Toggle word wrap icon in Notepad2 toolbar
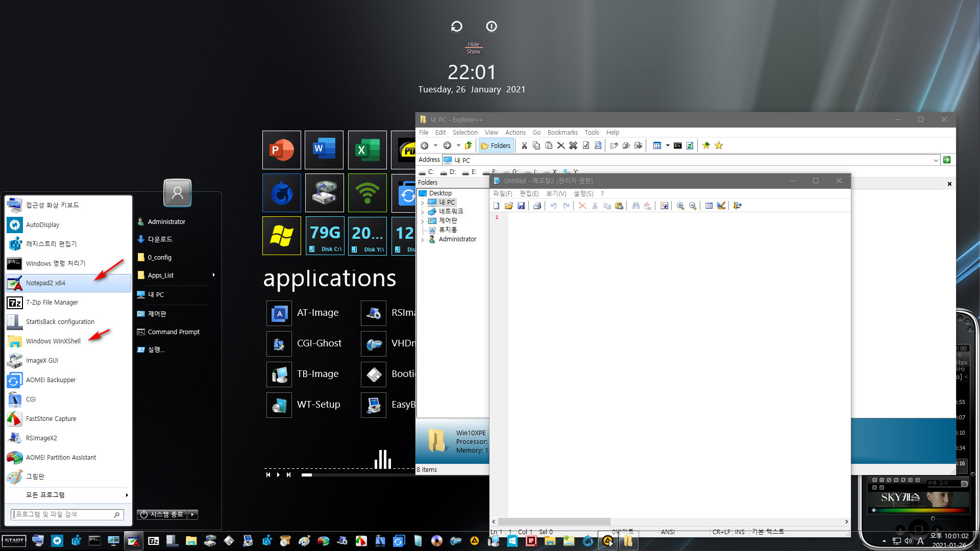Screen dimensions: 980x551 pyautogui.click(x=664, y=206)
